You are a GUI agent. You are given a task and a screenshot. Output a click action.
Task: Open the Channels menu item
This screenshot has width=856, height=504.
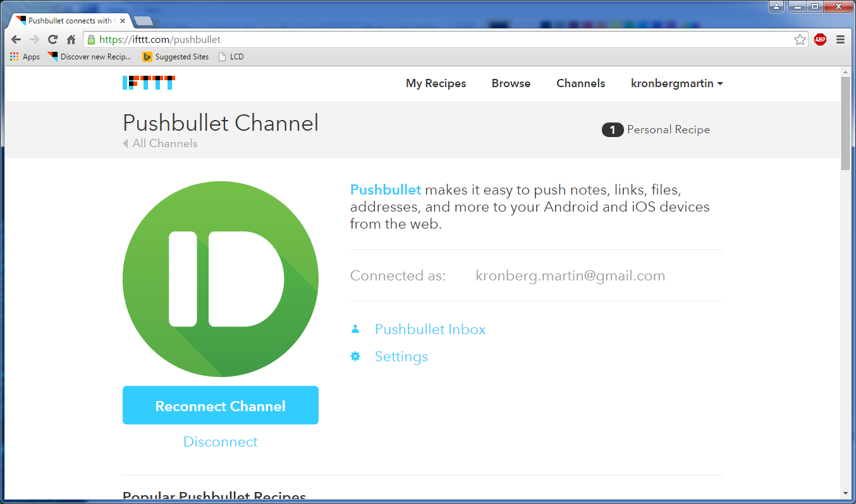[x=581, y=83]
